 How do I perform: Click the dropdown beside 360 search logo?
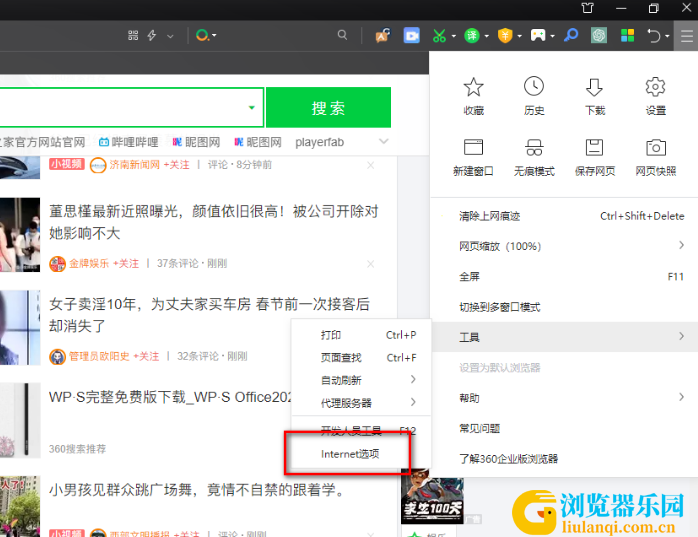pos(214,35)
